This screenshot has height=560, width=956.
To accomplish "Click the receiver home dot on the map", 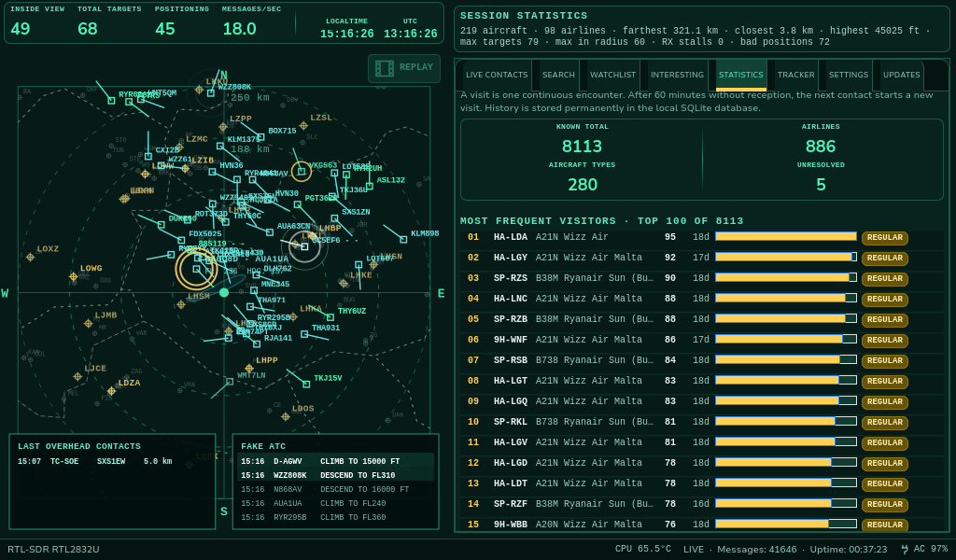I will (224, 293).
